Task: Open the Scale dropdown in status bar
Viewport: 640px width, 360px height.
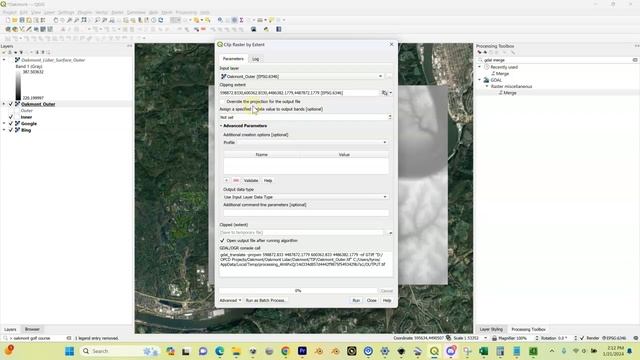Action: pos(485,338)
